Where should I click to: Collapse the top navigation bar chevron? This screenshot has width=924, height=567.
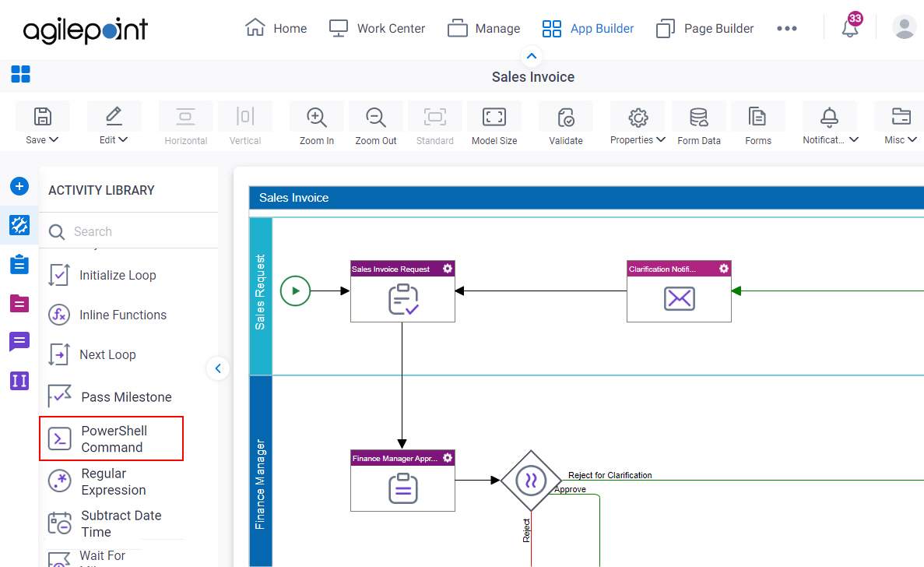click(x=532, y=56)
